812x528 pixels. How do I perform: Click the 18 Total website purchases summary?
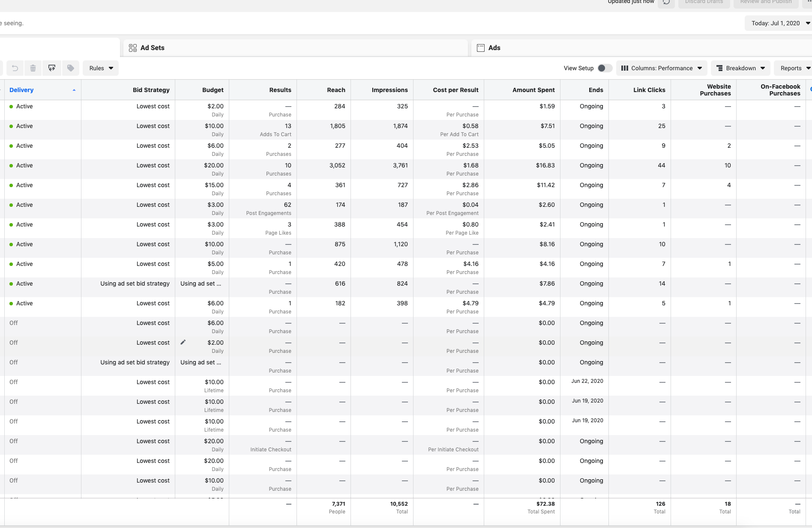[725, 507]
